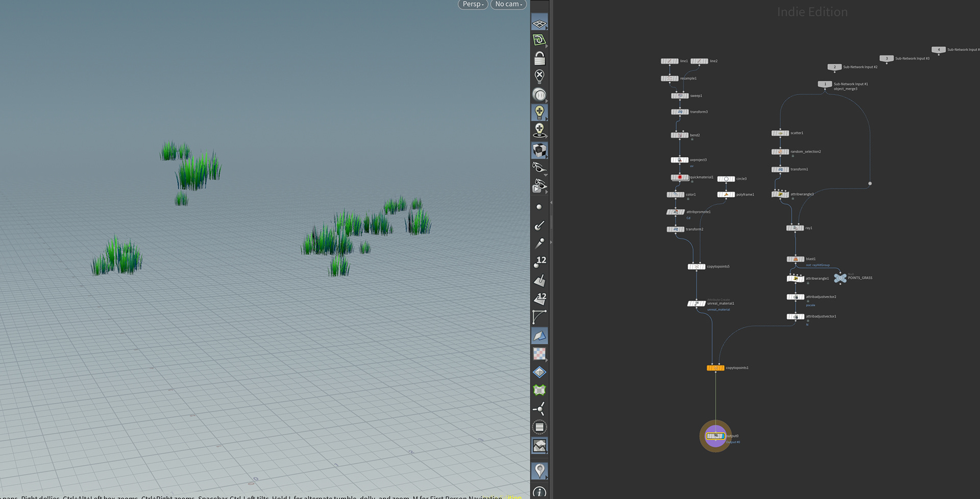Select high quality lighting with shadows icon

pyautogui.click(x=540, y=130)
